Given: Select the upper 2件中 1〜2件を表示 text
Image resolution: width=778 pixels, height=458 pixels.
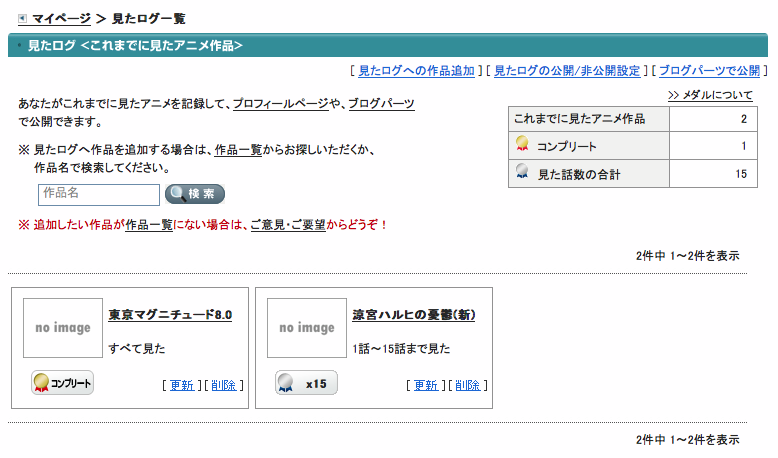Looking at the screenshot, I should click(x=688, y=256).
